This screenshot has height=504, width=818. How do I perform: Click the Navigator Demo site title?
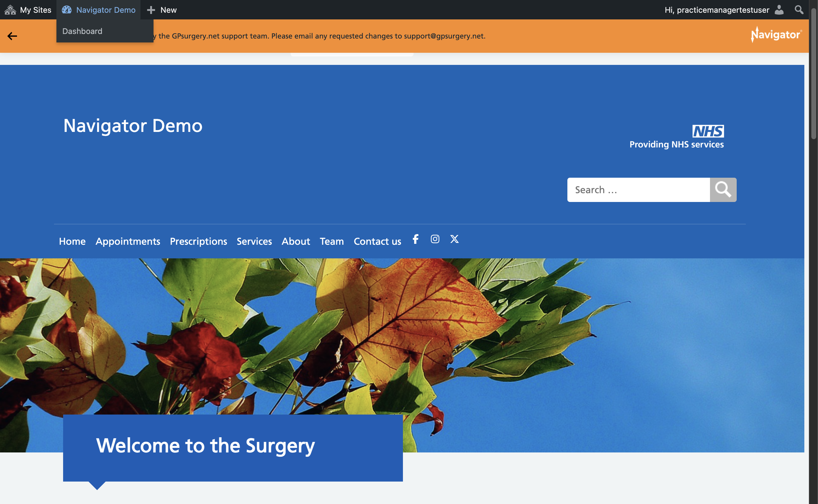(x=133, y=126)
